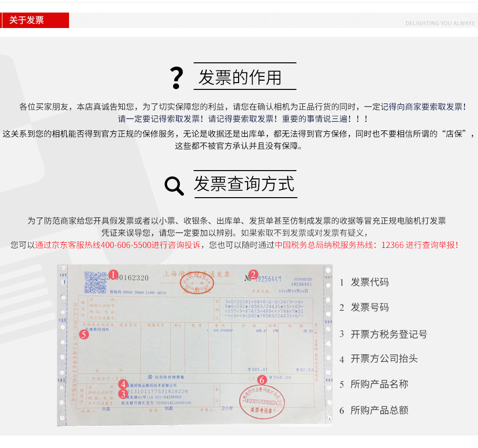Click the "发票查询方式" heading
Viewport: 478px width, 448px height.
pos(244,184)
